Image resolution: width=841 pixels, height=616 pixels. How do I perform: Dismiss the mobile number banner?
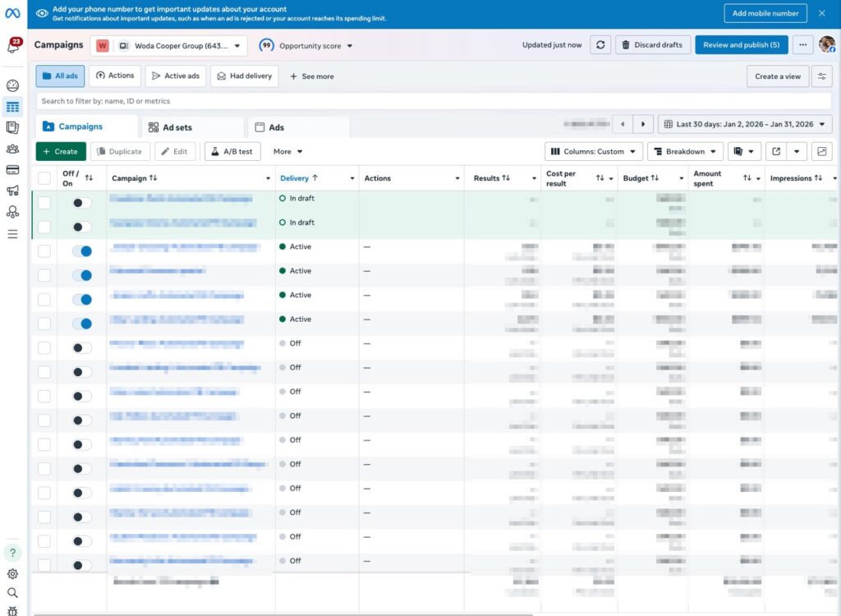tap(822, 13)
